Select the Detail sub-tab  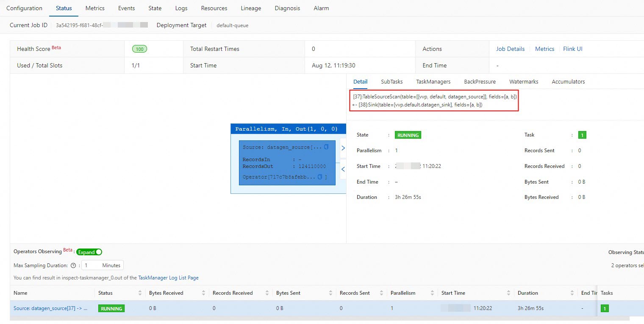click(x=360, y=81)
